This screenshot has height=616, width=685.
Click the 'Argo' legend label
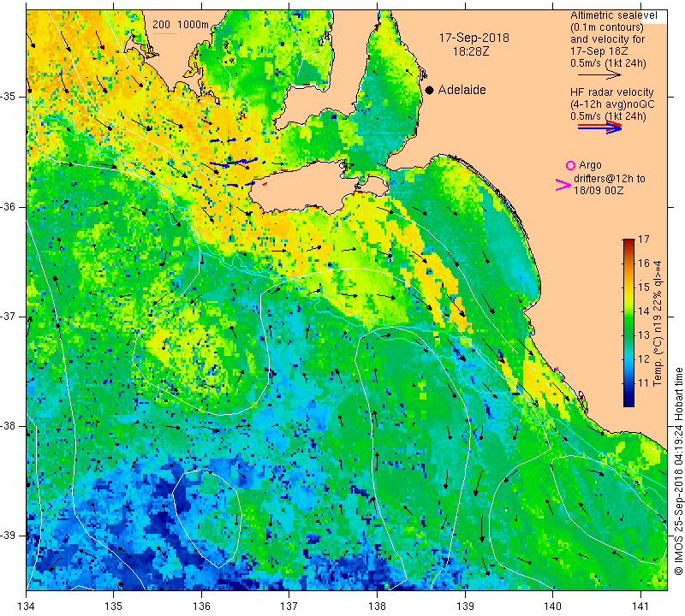click(590, 165)
